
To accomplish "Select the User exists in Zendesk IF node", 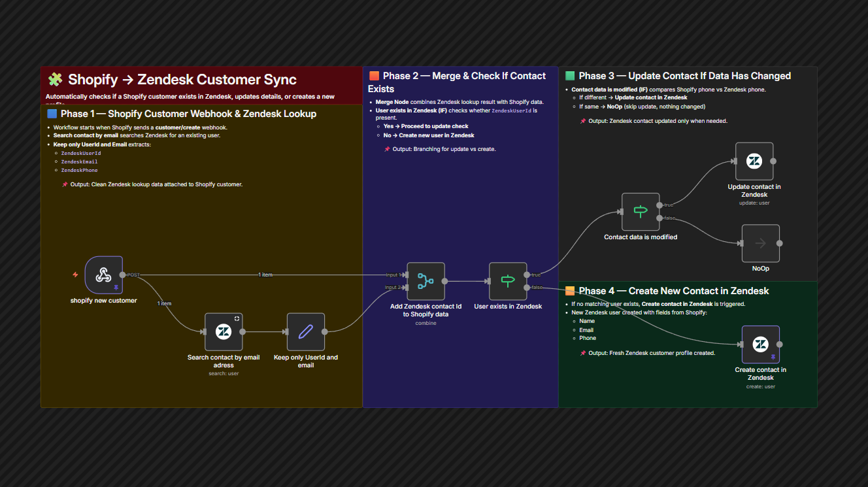I will coord(508,280).
